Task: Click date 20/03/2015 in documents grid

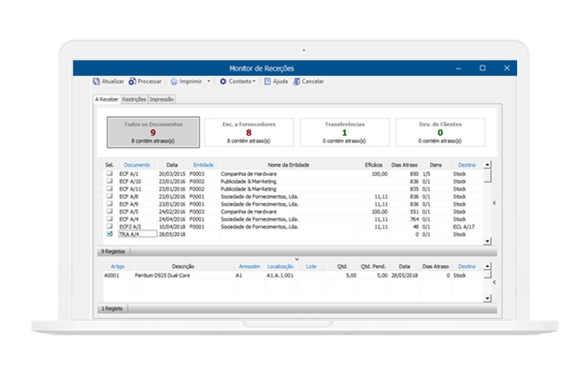Action: (x=172, y=174)
